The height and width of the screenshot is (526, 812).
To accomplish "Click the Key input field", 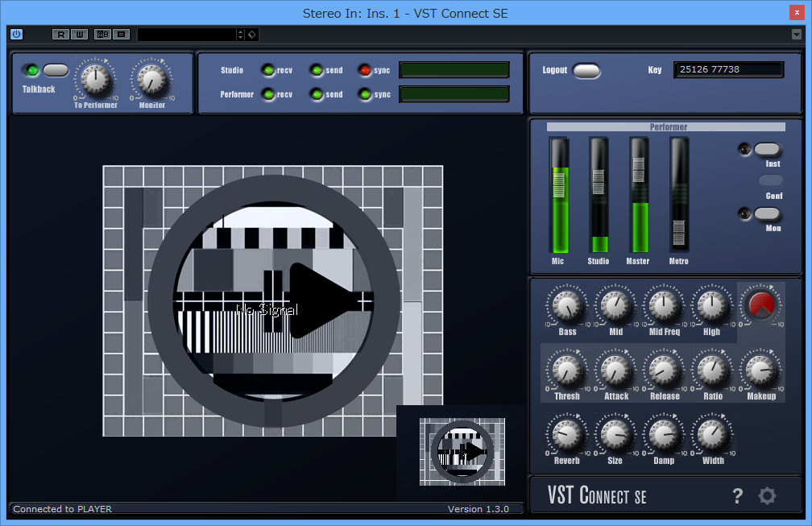I will [x=728, y=69].
